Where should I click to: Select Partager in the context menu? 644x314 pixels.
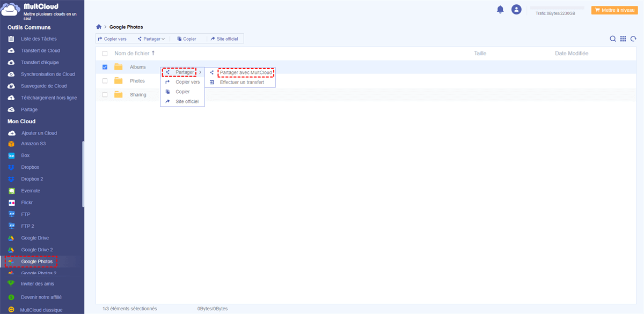coord(182,72)
